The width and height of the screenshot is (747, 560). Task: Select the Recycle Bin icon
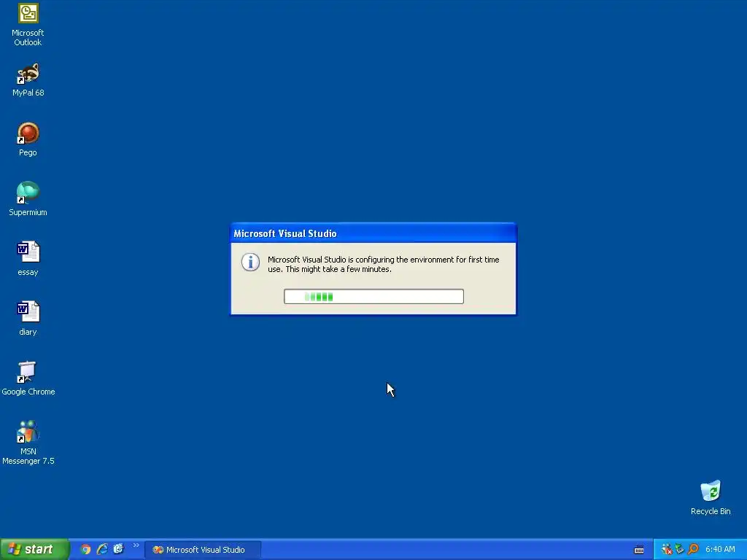coord(711,497)
